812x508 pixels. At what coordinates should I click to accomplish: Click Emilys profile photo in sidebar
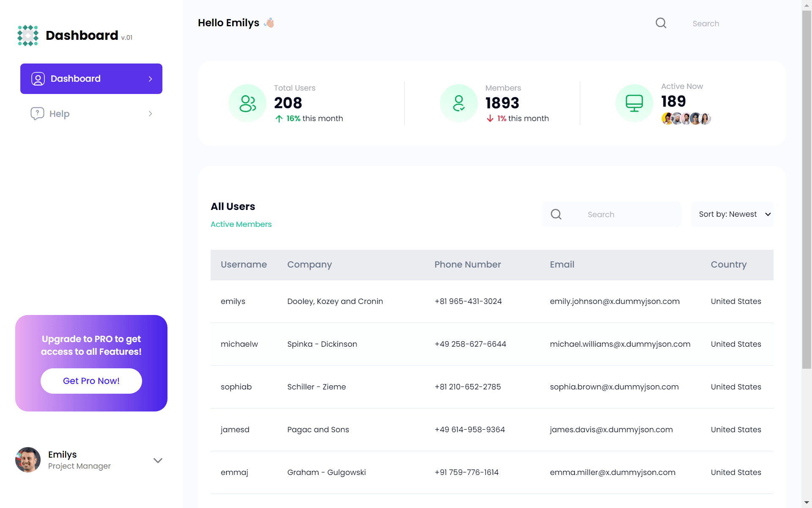coord(28,460)
